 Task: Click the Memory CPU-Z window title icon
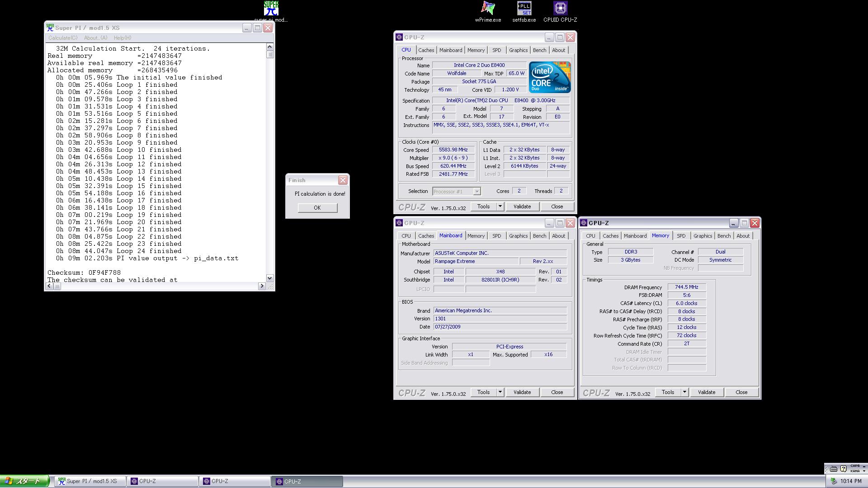584,223
